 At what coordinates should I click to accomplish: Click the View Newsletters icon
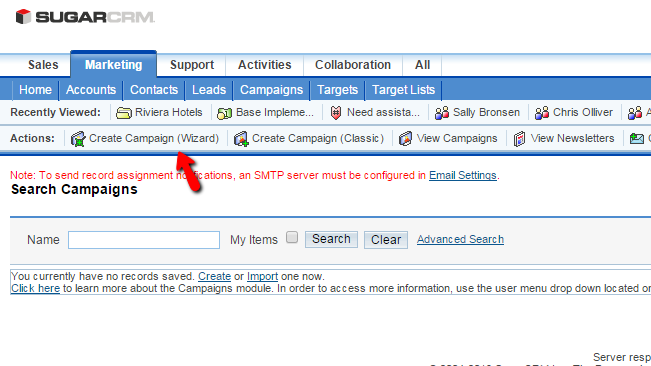[519, 139]
